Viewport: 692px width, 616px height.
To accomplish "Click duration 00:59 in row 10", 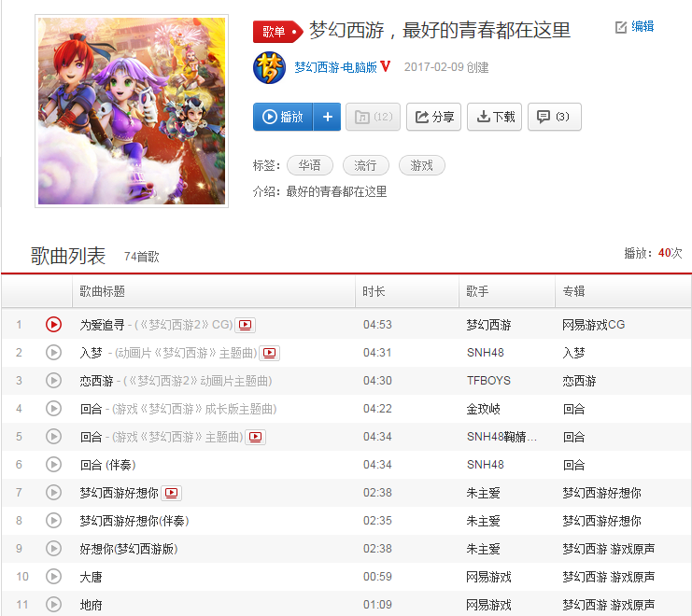I will click(x=377, y=577).
